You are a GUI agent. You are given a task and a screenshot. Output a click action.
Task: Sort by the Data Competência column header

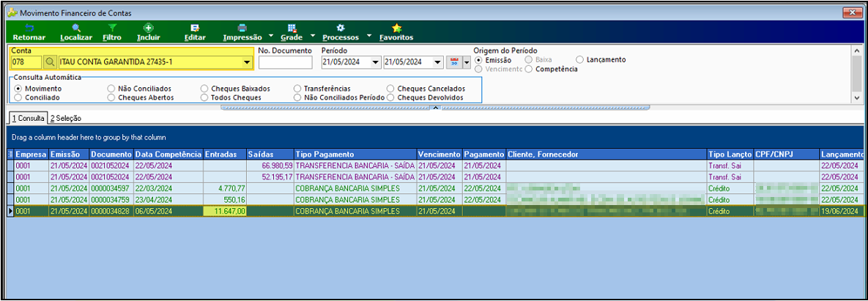(168, 155)
